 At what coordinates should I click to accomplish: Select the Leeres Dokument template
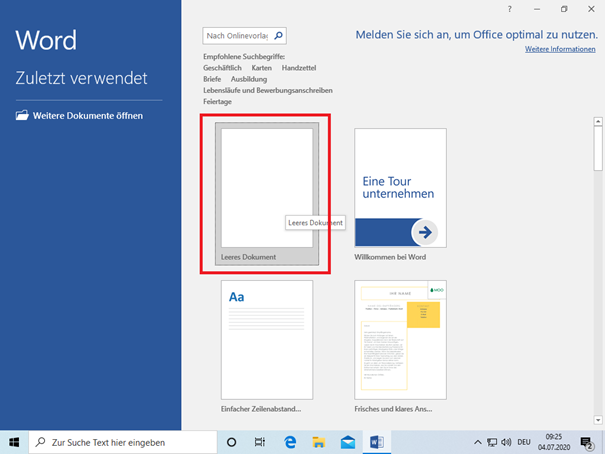click(x=267, y=190)
